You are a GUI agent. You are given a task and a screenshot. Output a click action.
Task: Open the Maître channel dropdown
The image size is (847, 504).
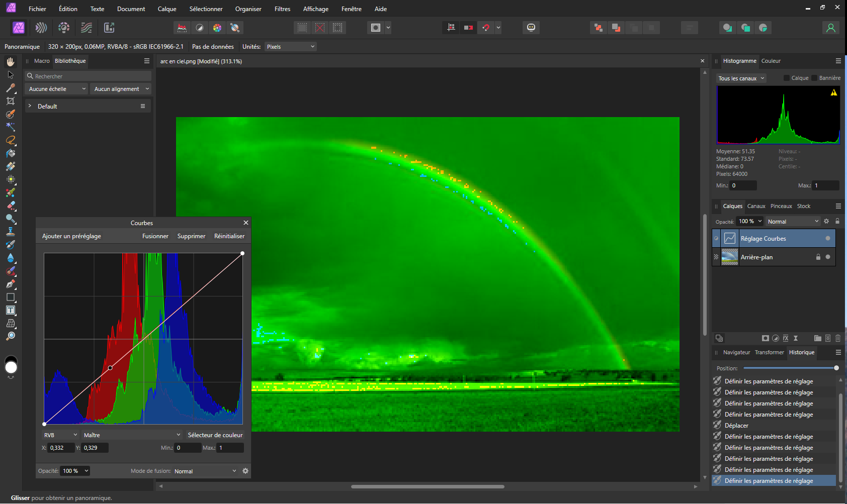pyautogui.click(x=132, y=435)
